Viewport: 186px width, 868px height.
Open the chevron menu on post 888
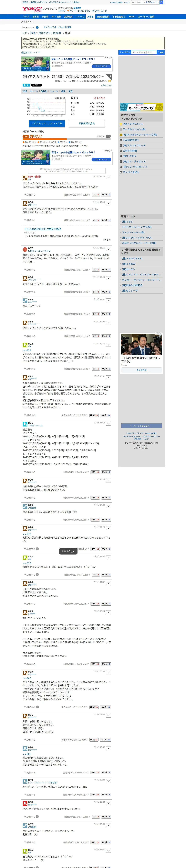tap(108, 203)
